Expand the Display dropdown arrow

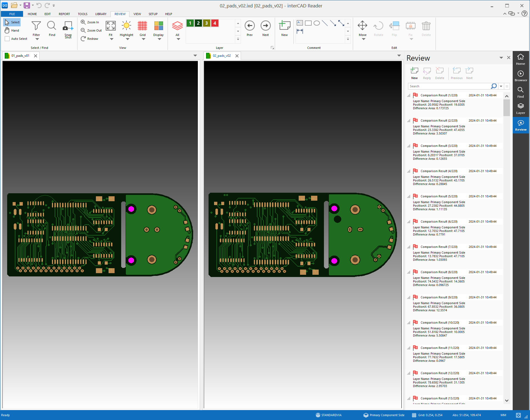[159, 39]
